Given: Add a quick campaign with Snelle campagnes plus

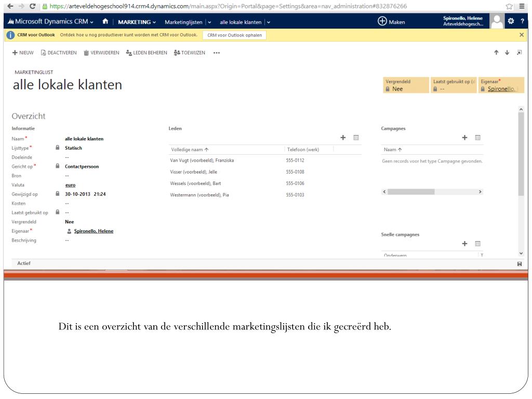Looking at the screenshot, I should [x=465, y=243].
